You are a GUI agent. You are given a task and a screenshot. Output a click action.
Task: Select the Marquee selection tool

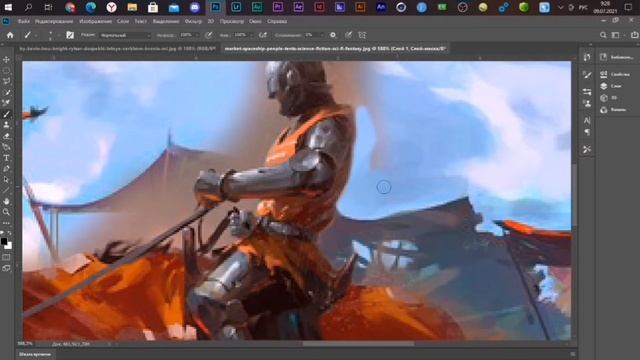pyautogui.click(x=6, y=70)
